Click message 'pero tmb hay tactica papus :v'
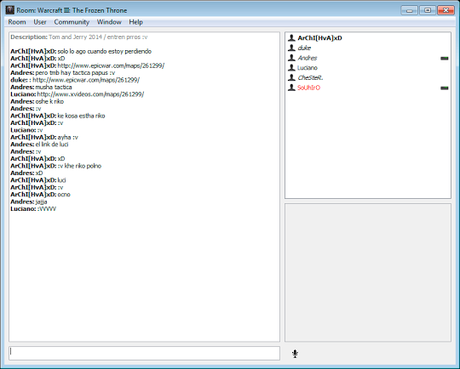Viewport: 460px width, 369px height. click(75, 73)
